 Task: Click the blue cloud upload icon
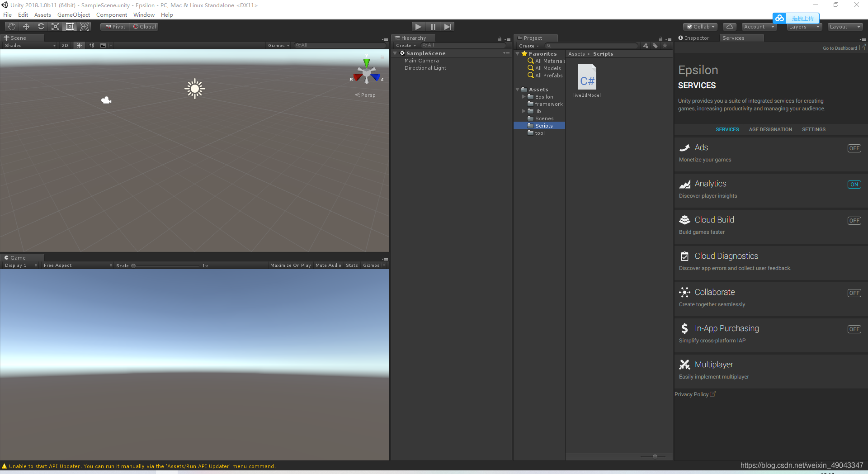(x=779, y=18)
